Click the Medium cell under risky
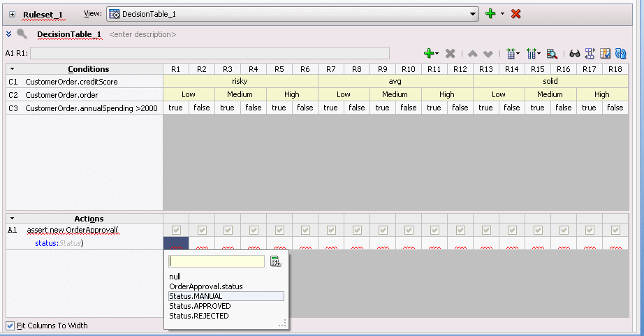The width and height of the screenshot is (644, 336). pos(240,94)
